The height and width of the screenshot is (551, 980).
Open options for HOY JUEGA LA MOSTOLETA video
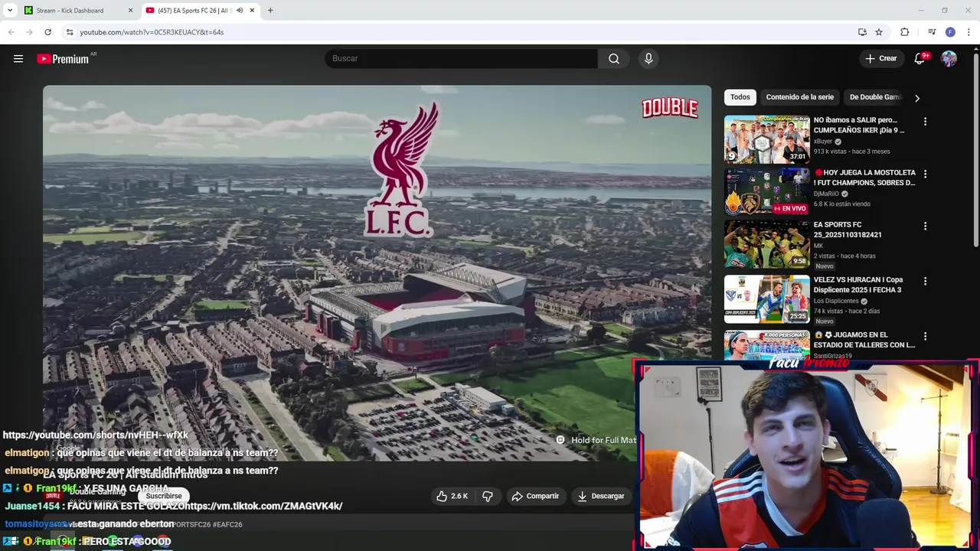coord(925,174)
